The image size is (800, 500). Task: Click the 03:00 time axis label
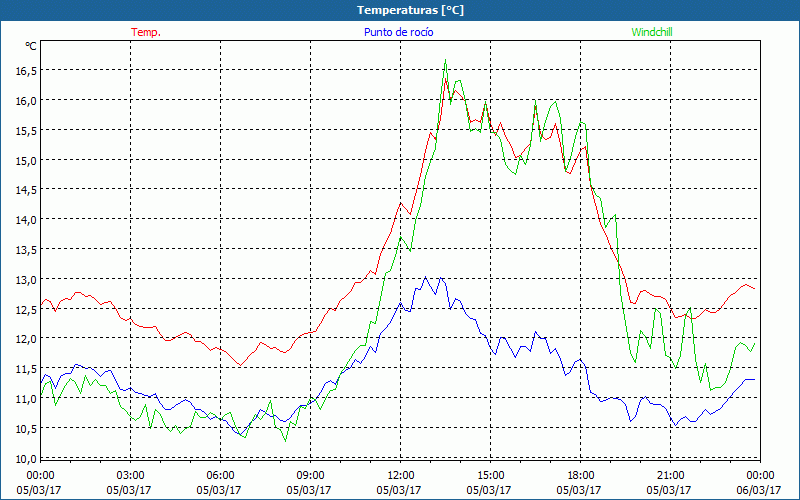point(131,476)
